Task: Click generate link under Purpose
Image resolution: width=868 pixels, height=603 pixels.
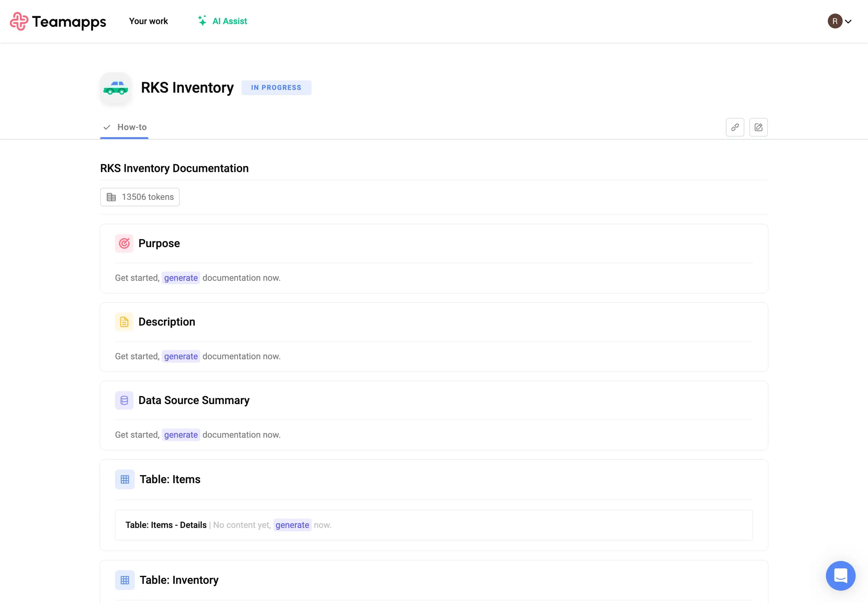Action: [181, 278]
